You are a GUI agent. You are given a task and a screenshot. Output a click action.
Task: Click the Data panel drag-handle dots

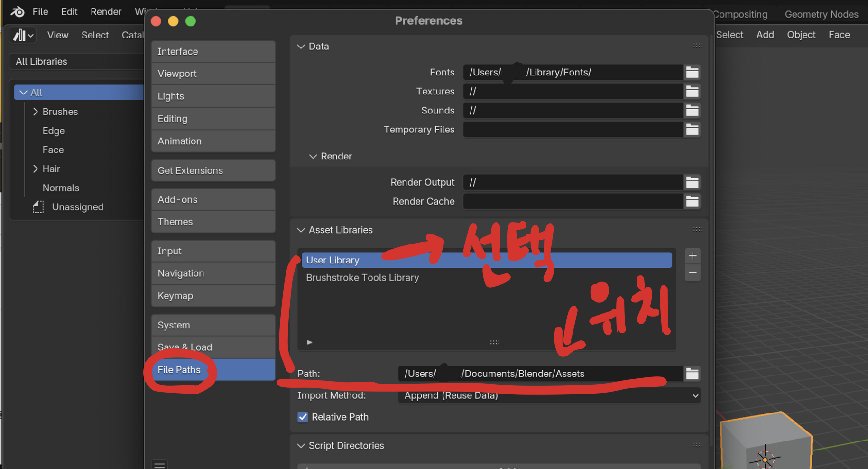[x=698, y=46]
